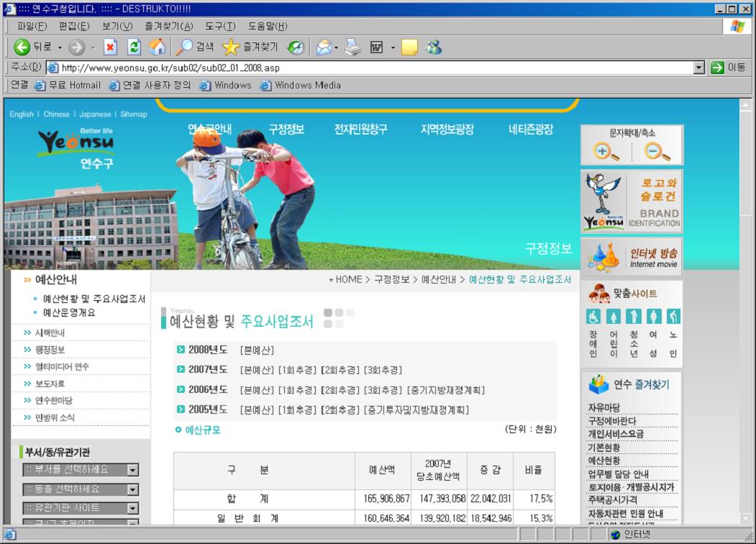
Task: Shrink text with the minus magnifier icon
Action: 657,152
